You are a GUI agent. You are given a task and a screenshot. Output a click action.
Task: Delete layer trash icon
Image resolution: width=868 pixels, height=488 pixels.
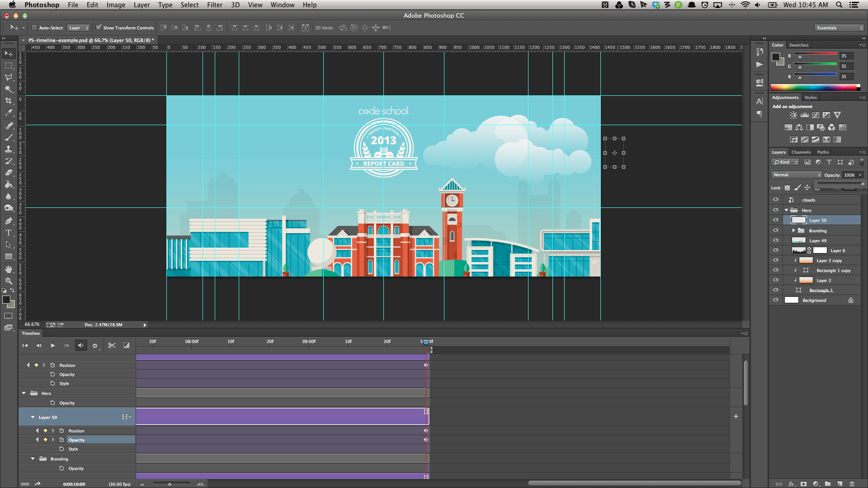point(852,484)
